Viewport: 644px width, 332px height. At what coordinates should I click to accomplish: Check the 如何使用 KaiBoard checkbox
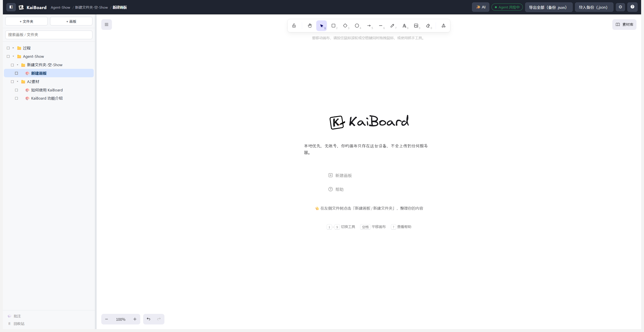pyautogui.click(x=16, y=90)
